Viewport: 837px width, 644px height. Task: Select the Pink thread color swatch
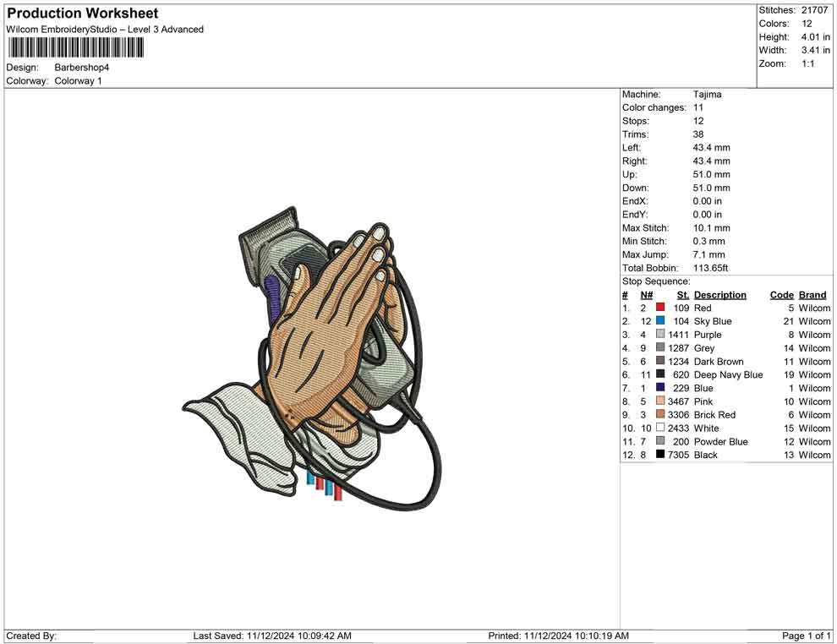pos(660,401)
